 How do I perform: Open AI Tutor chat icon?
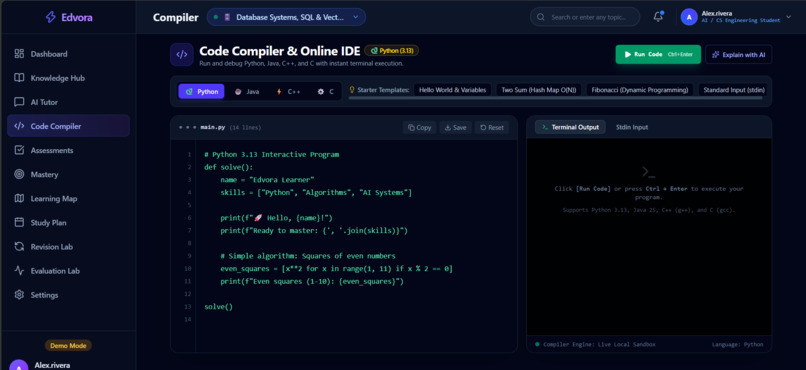(19, 102)
